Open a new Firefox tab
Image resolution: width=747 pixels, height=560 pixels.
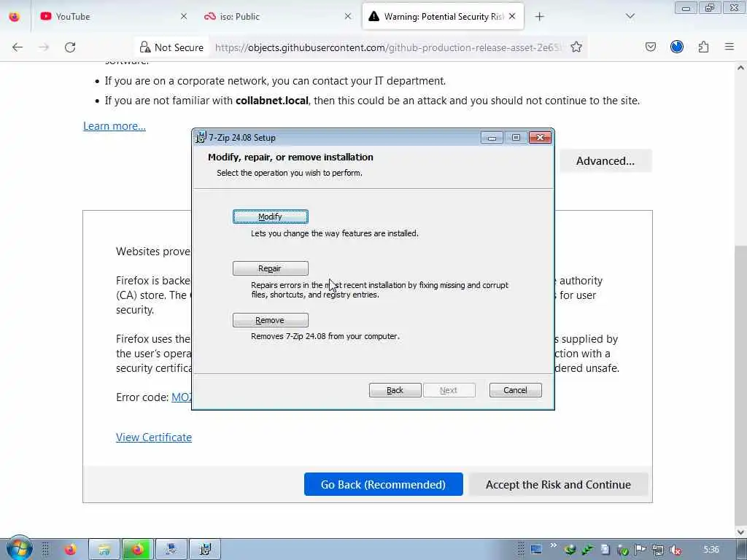pyautogui.click(x=539, y=17)
